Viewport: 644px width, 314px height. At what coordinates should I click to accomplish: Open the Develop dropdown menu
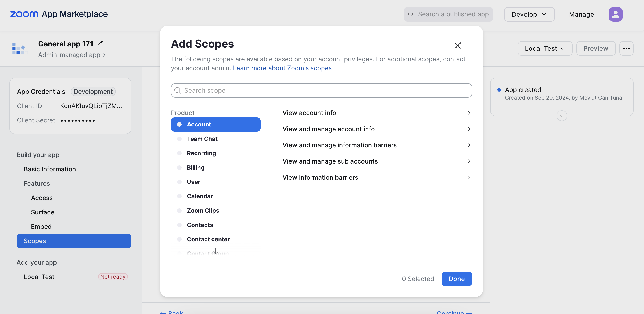click(529, 14)
